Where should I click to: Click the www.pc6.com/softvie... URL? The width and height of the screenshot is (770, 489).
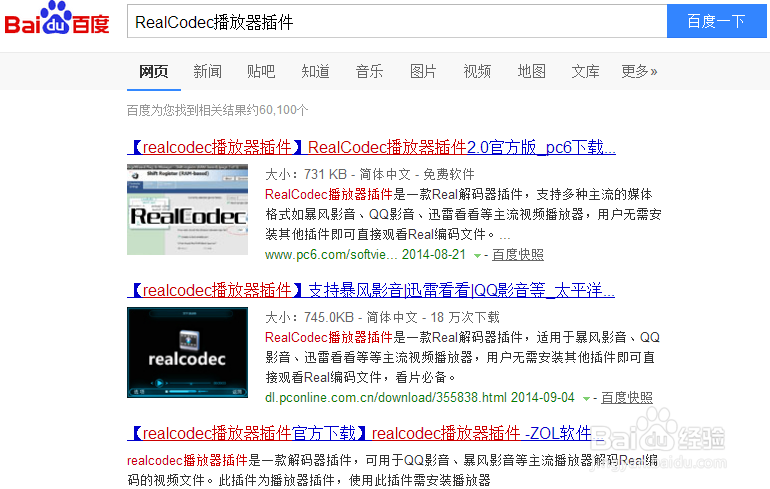[331, 255]
